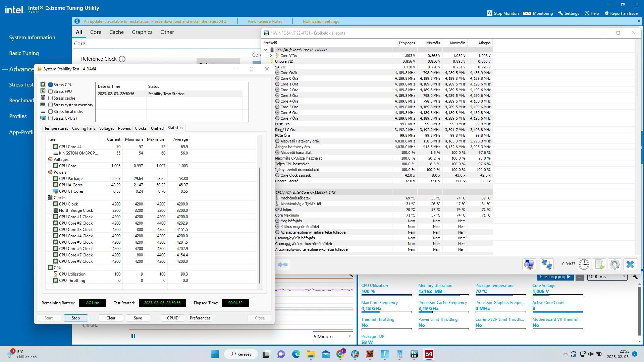Click Stop Monitors icon in XTU header
644x362 pixels.
pyautogui.click(x=489, y=13)
